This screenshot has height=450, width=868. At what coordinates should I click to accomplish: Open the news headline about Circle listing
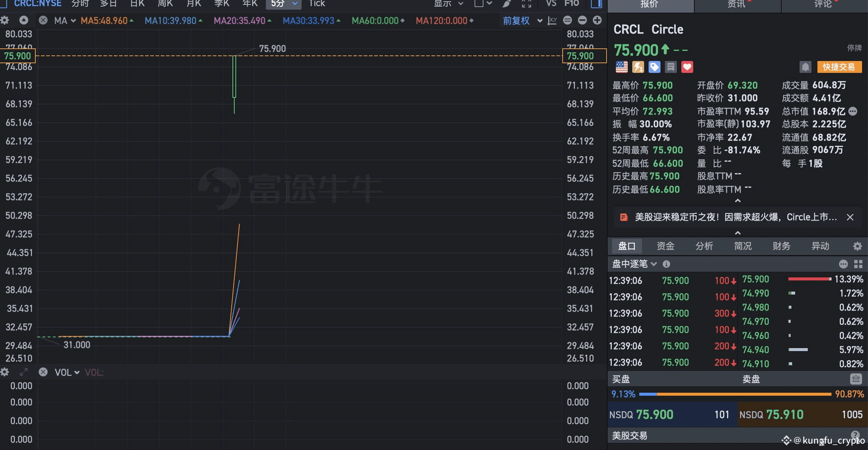(x=736, y=217)
